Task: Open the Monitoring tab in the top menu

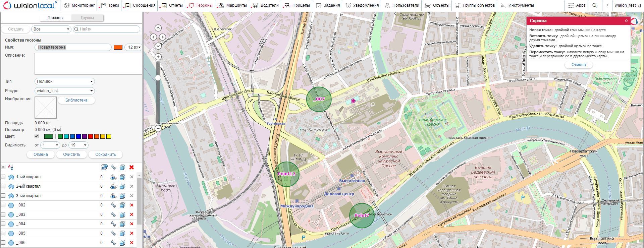Action: (79, 5)
